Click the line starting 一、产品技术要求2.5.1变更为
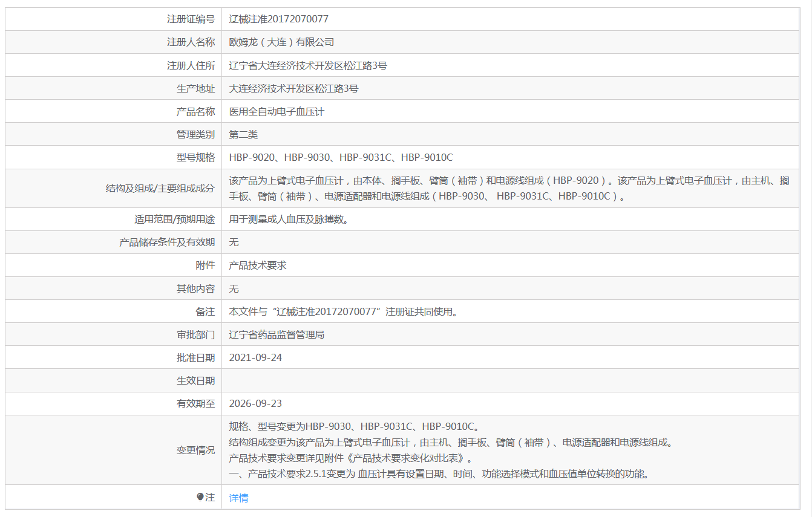The width and height of the screenshot is (812, 517). tap(440, 473)
